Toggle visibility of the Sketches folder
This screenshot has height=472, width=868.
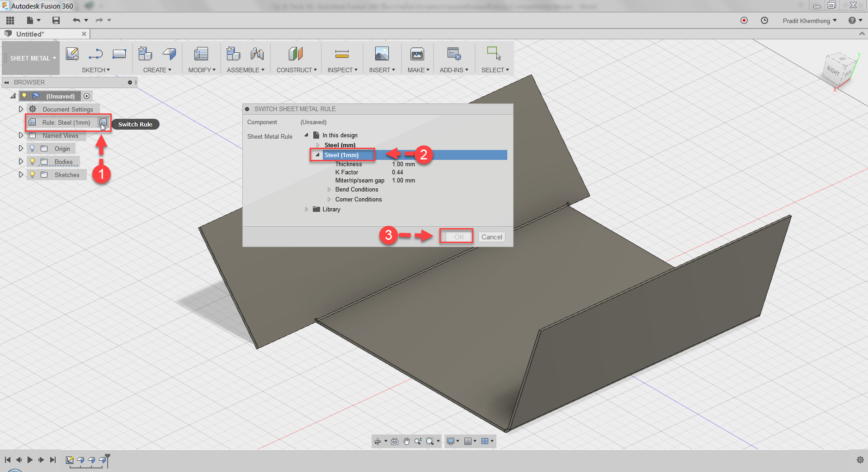32,174
